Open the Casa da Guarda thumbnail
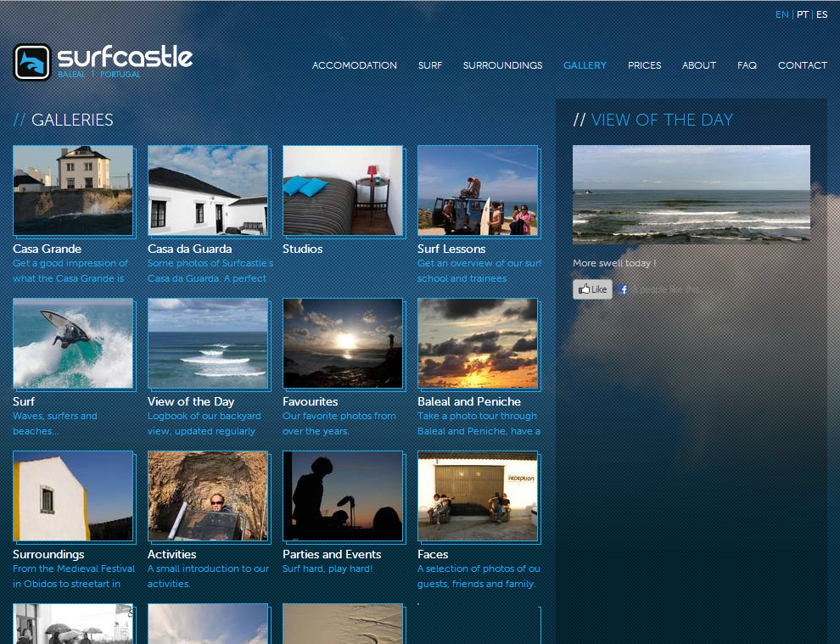The width and height of the screenshot is (840, 644). pyautogui.click(x=208, y=190)
